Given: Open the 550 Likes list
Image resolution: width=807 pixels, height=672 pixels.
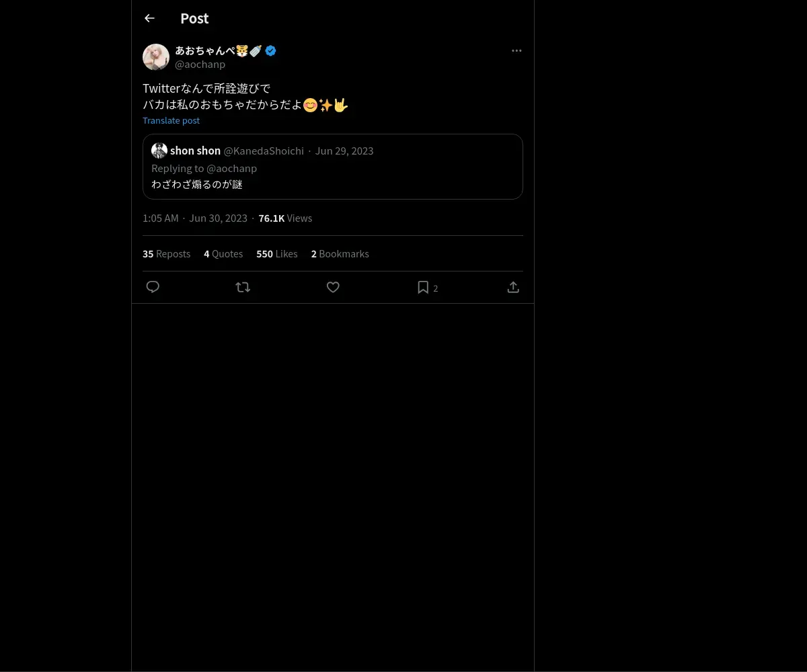Looking at the screenshot, I should pos(277,253).
